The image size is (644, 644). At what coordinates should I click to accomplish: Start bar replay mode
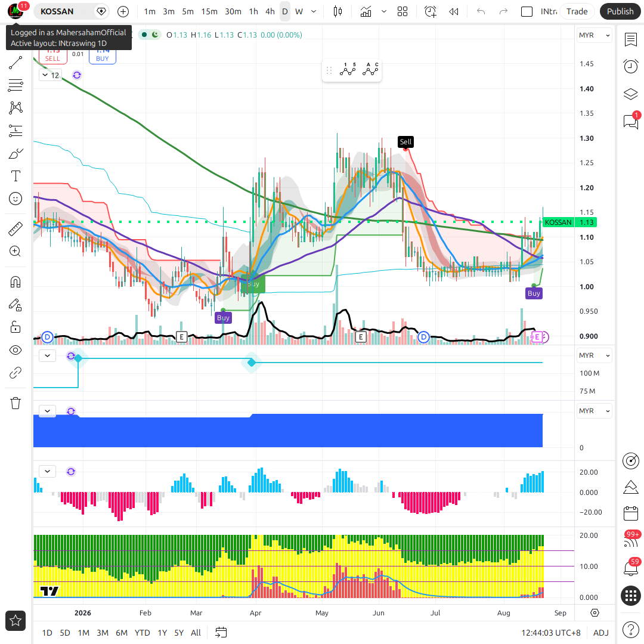point(453,11)
